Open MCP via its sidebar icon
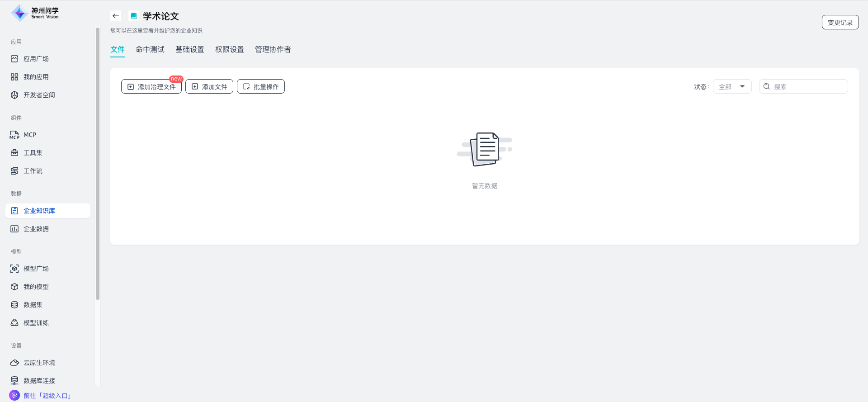 14,135
